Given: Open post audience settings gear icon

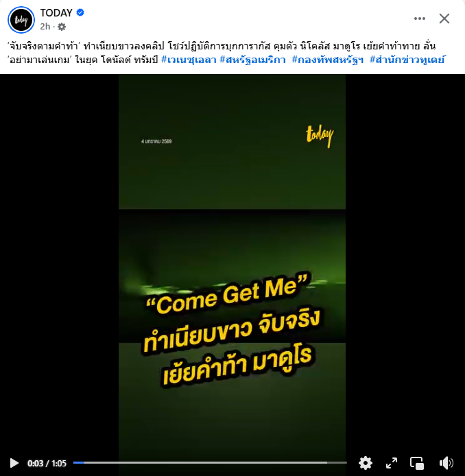Looking at the screenshot, I should click(62, 27).
